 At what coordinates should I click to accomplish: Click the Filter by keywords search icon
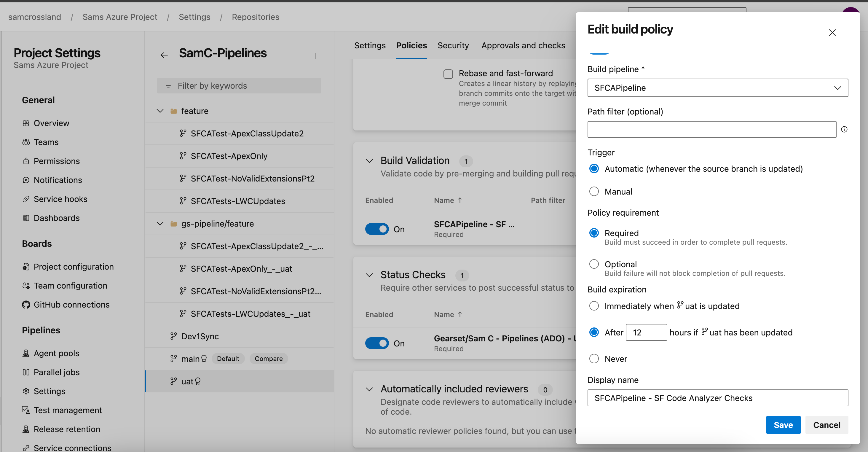point(168,86)
